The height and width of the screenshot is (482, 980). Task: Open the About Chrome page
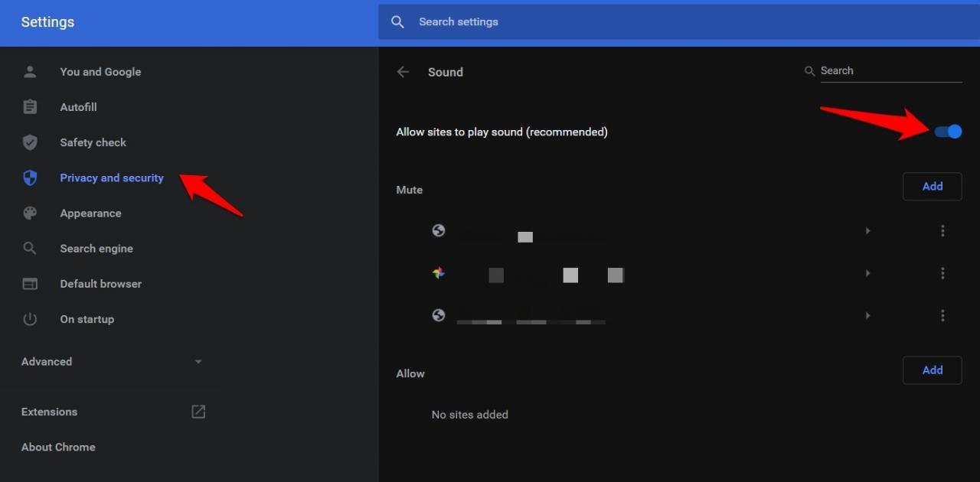[58, 448]
